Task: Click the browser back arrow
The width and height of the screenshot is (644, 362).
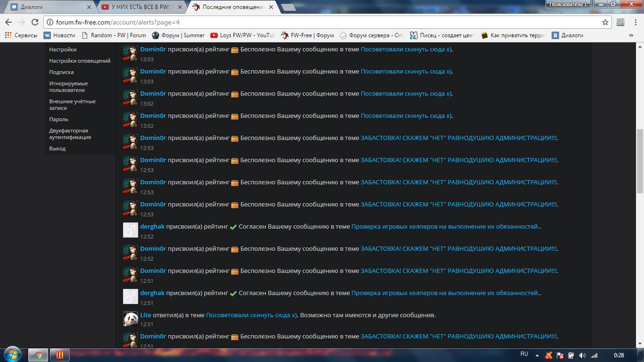Action: (x=8, y=22)
